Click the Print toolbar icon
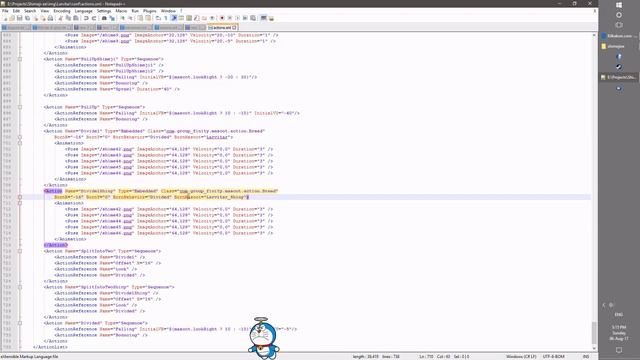Image resolution: width=640 pixels, height=360 pixels. click(x=50, y=18)
